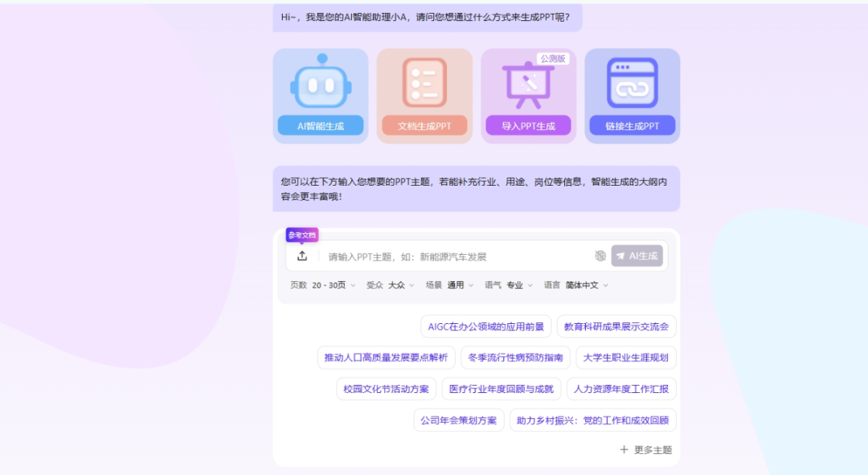Choose topic 冬季流行性病预防指南
The image size is (868, 475).
(515, 358)
